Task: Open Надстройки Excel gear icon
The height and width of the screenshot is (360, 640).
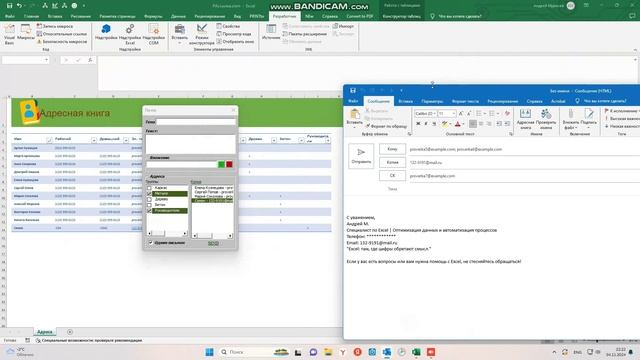Action: [x=130, y=34]
